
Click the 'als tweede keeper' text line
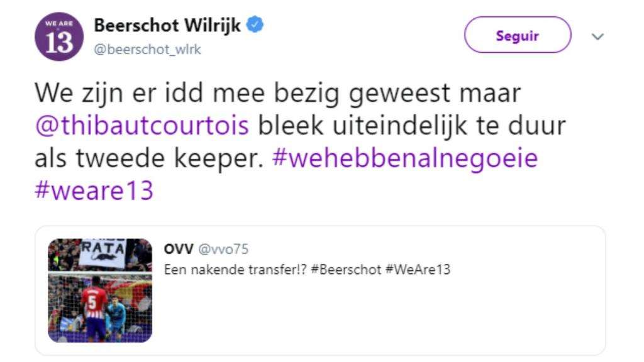click(149, 158)
